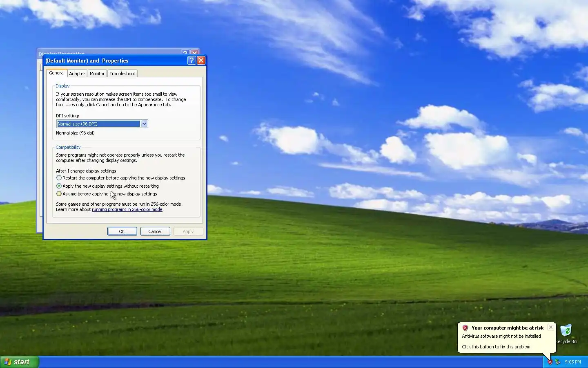588x368 pixels.
Task: Click the red security shield tray icon
Action: 550,362
